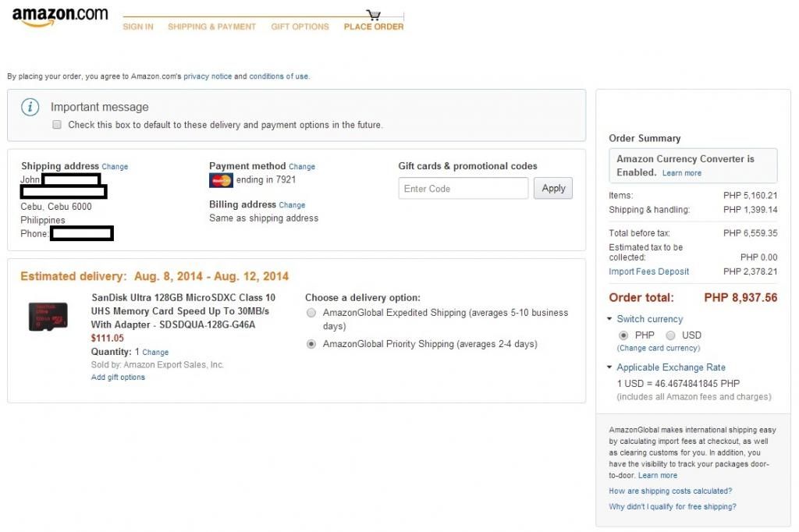Focus the Enter Code input field

click(x=463, y=189)
